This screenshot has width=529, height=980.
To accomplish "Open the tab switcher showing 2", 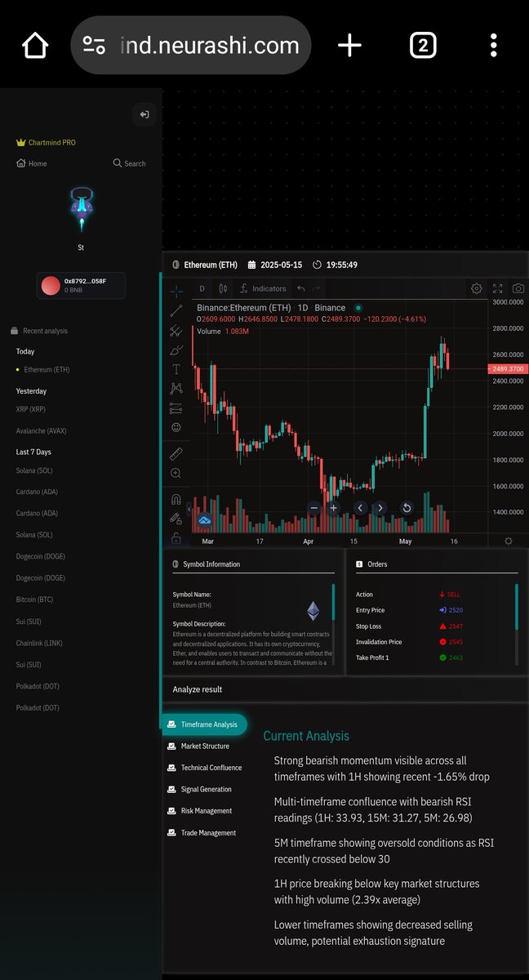I will (x=422, y=46).
